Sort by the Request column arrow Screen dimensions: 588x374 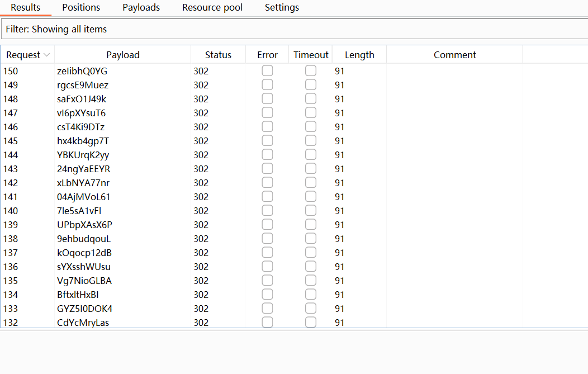tap(47, 55)
